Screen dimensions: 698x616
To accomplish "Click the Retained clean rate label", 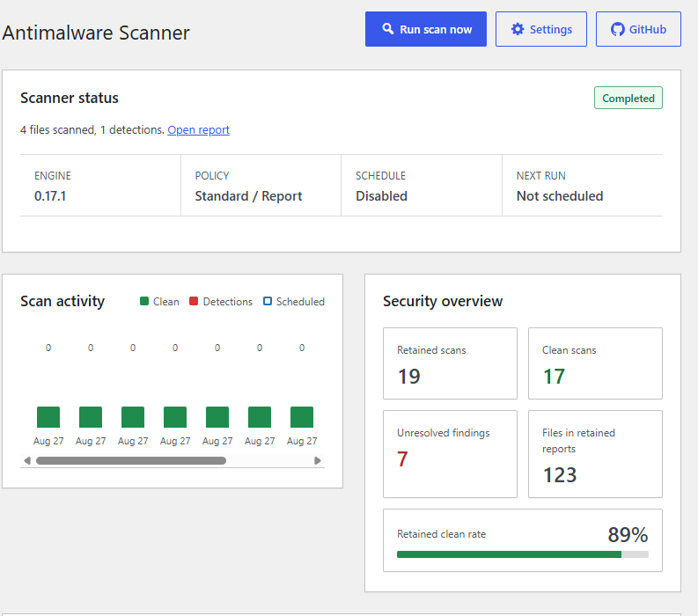I will pyautogui.click(x=441, y=534).
